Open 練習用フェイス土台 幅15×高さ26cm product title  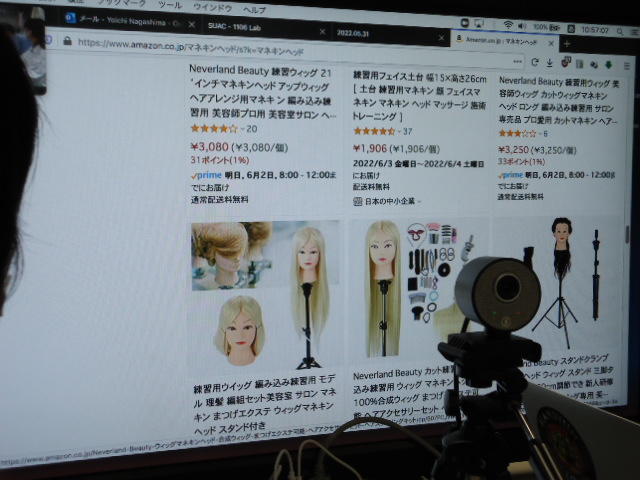coord(419,97)
